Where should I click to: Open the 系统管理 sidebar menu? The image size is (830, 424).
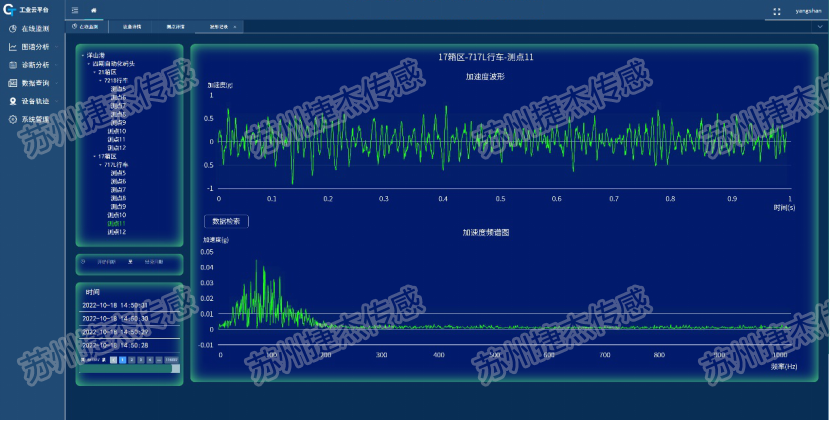tap(33, 119)
